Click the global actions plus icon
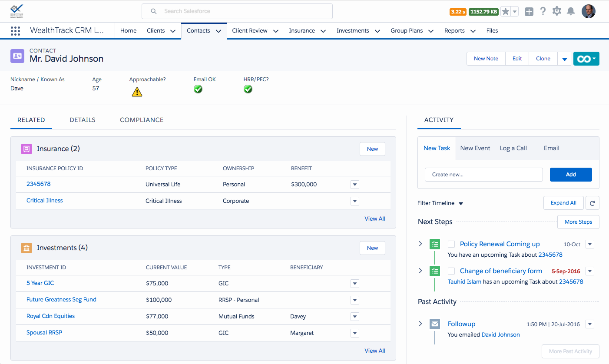This screenshot has width=609, height=364. [529, 12]
